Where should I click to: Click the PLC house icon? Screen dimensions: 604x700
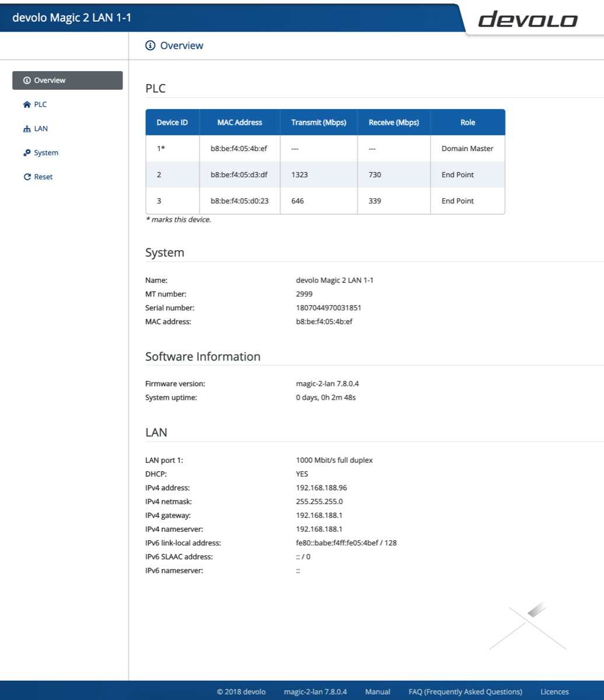(27, 105)
